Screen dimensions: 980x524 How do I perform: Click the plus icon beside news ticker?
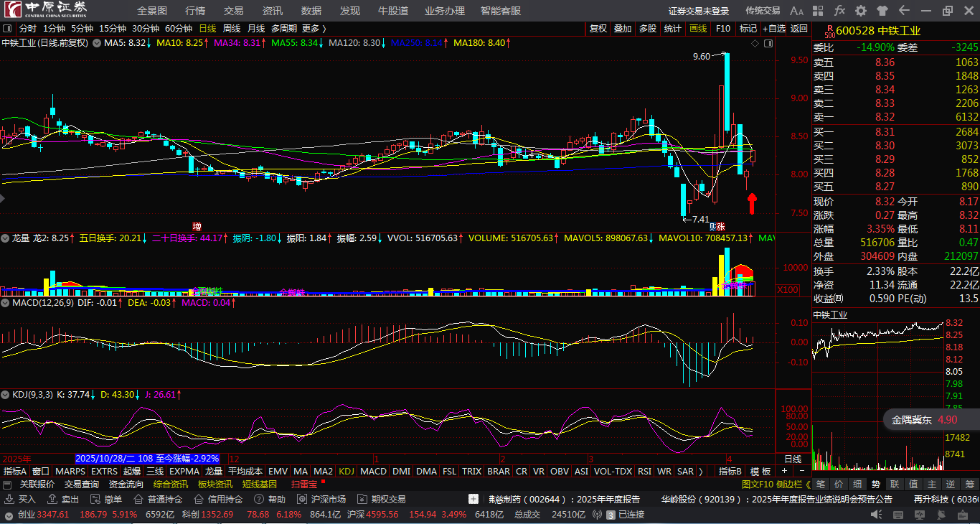point(473,499)
